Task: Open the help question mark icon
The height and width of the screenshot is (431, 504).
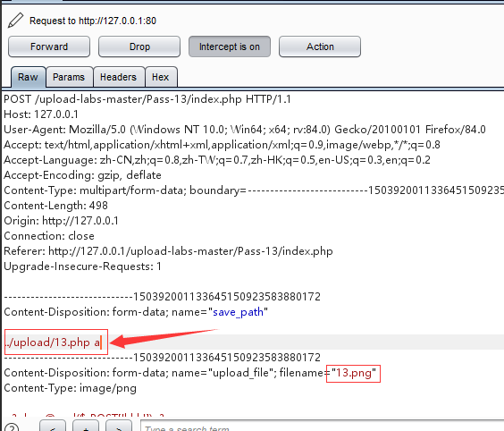Action: click(12, 427)
